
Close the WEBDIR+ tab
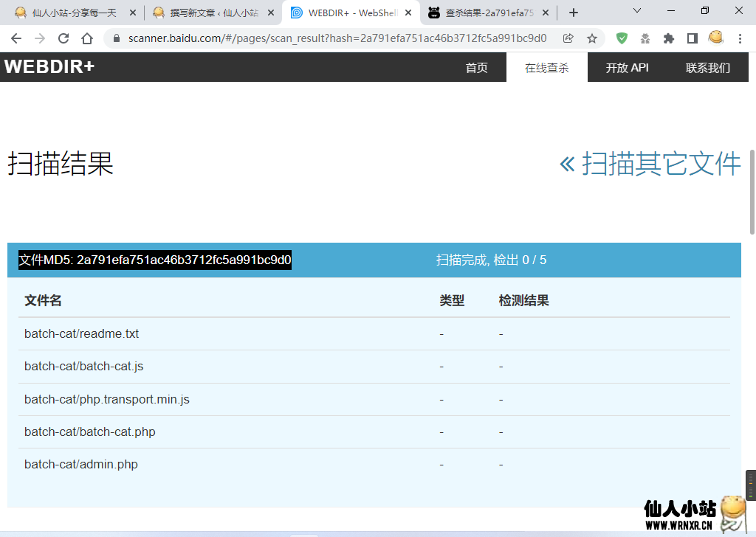(408, 13)
